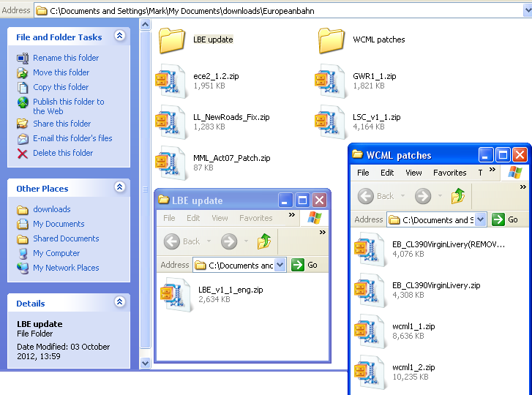Click address field in LBE update window
Viewport: 532px width, 395px height.
pyautogui.click(x=239, y=265)
